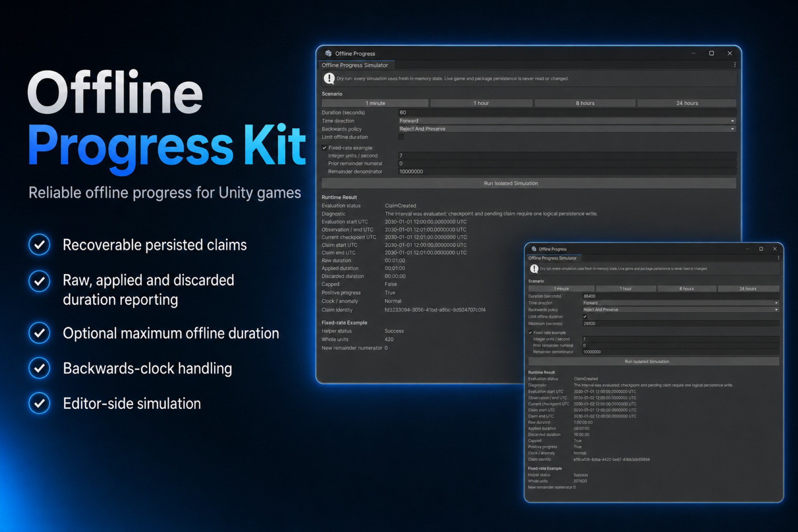The height and width of the screenshot is (532, 798).
Task: Choose the 24 hours scenario in small window
Action: click(748, 289)
